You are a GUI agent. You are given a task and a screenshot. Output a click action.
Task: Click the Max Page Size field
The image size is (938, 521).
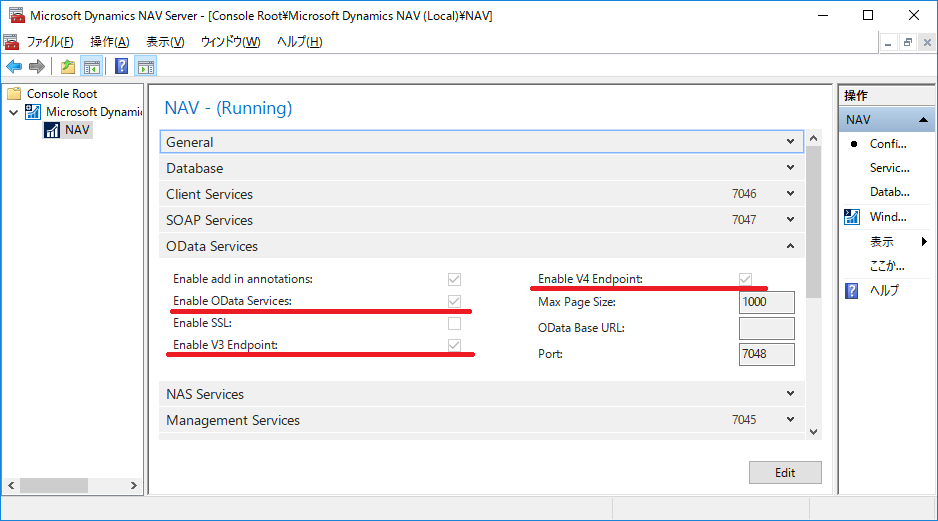click(767, 302)
